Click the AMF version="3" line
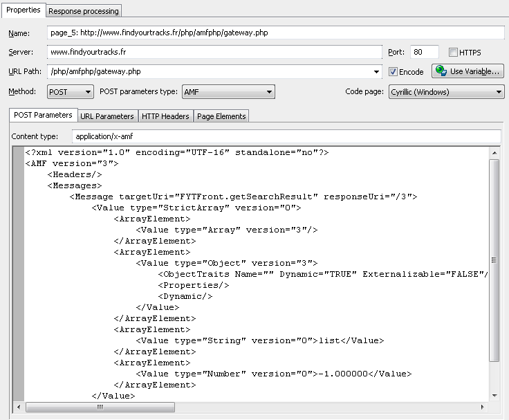This screenshot has width=509, height=420. tap(72, 163)
